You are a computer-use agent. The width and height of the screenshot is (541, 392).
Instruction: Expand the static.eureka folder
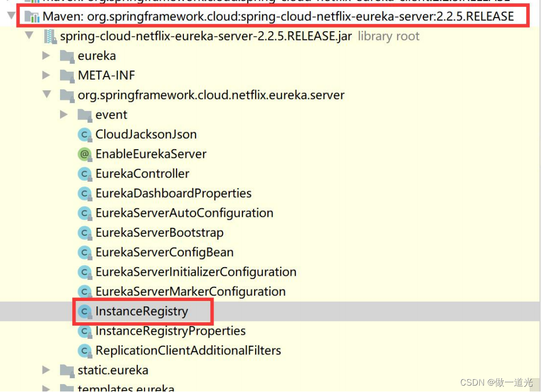tap(47, 370)
